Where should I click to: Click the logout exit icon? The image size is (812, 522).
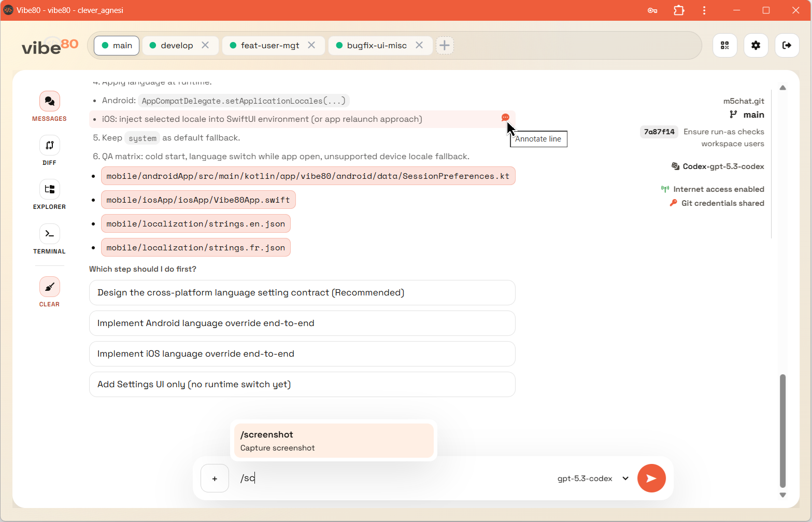click(x=787, y=46)
